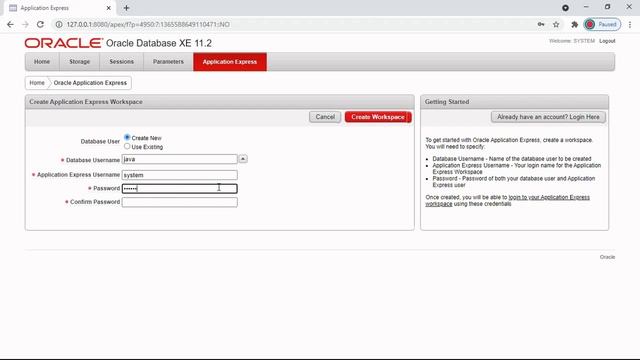The width and height of the screenshot is (640, 360).
Task: Click the media control circle icon in title bar
Action: tap(565, 8)
